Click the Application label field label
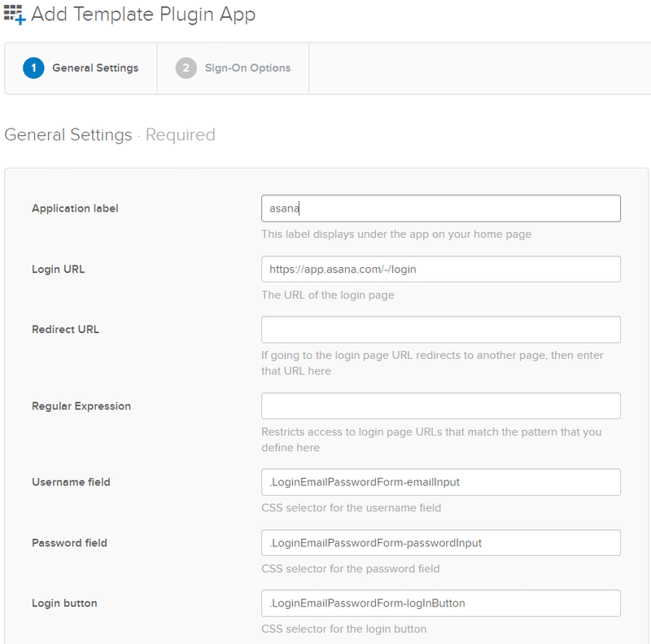This screenshot has width=651, height=644. pyautogui.click(x=75, y=208)
